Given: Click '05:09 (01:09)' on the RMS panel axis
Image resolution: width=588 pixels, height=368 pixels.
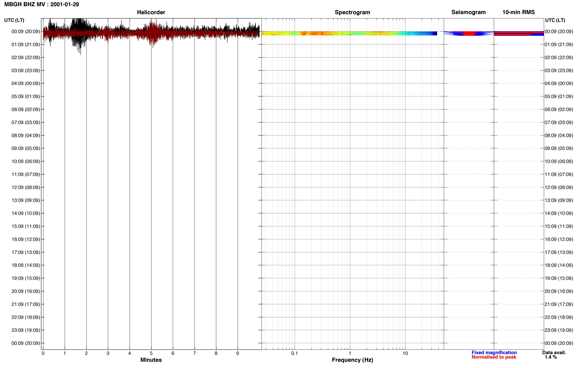Looking at the screenshot, I should click(559, 96).
